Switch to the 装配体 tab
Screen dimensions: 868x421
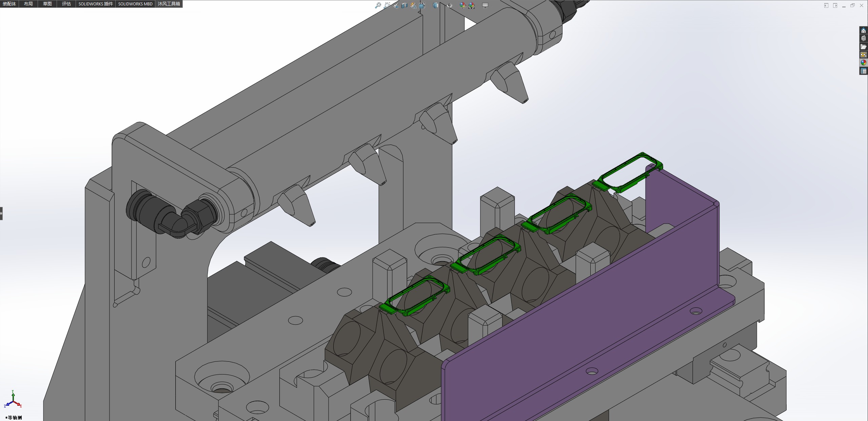[x=9, y=4]
